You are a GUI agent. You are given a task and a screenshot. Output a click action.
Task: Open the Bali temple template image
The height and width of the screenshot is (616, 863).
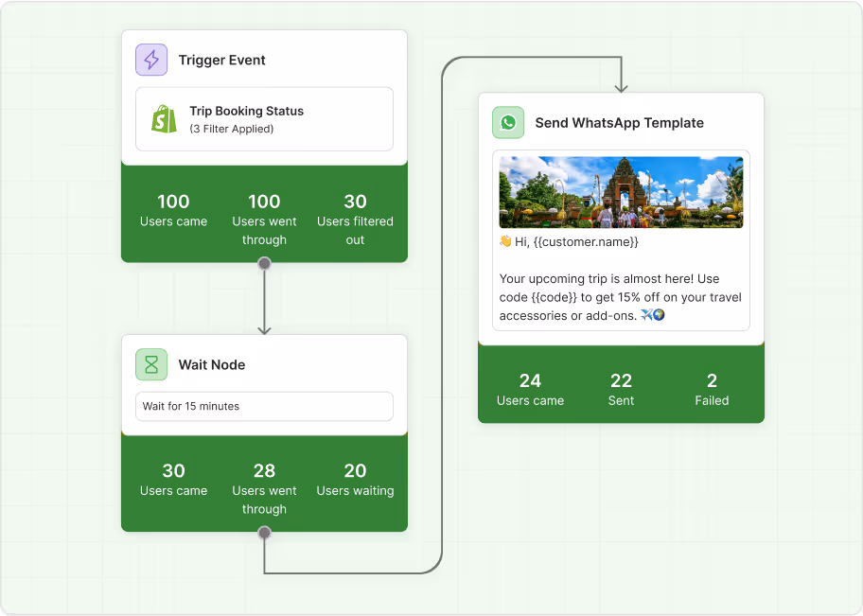(621, 192)
